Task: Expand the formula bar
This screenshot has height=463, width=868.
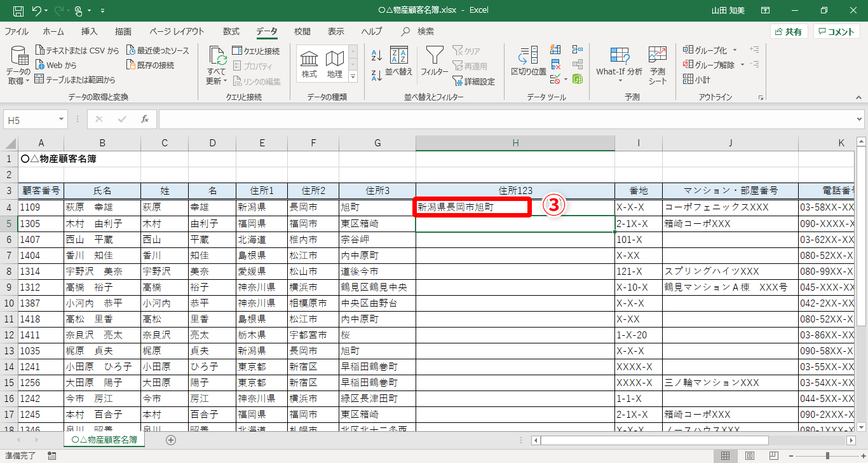Action: pyautogui.click(x=860, y=119)
